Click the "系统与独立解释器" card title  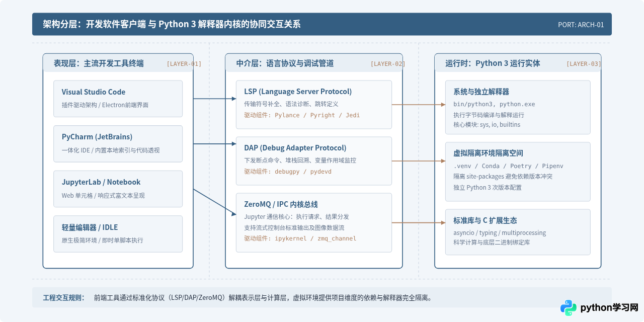[x=481, y=92]
